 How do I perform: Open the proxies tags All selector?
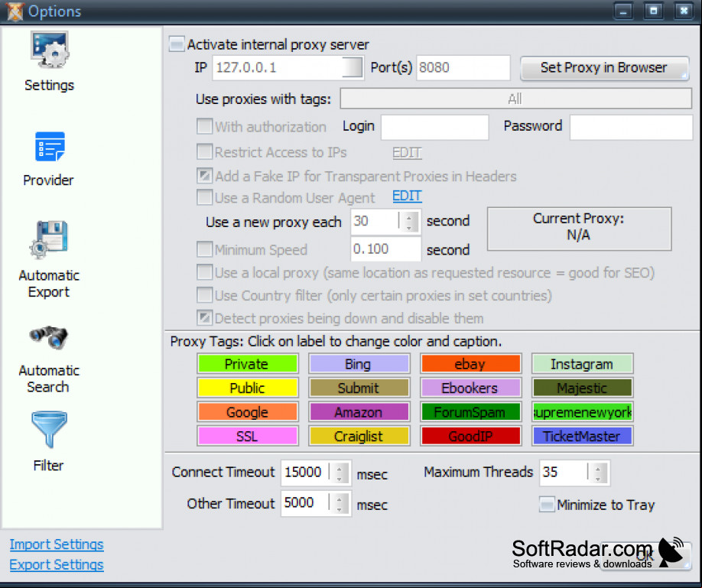click(x=515, y=99)
